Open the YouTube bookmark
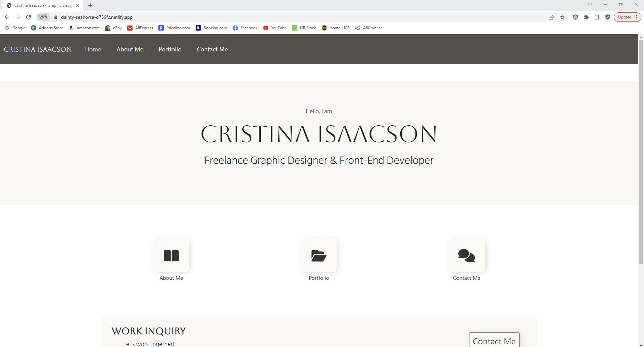The image size is (644, 347). pos(275,28)
